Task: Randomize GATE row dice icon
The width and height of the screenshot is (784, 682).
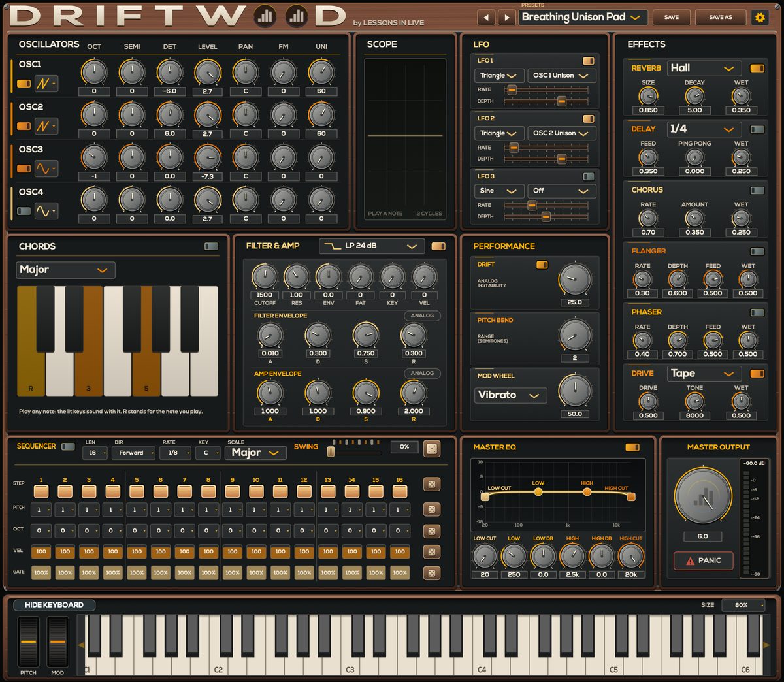Action: click(x=431, y=573)
